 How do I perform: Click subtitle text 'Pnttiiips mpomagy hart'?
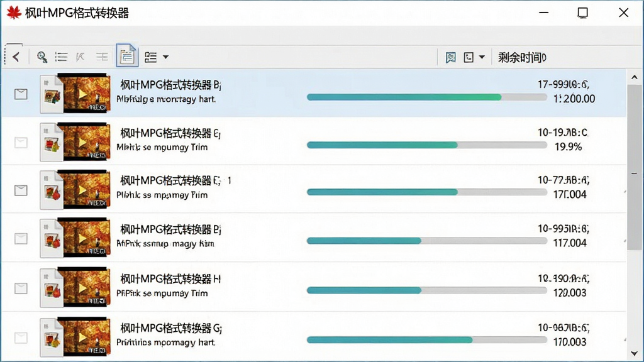165,343
